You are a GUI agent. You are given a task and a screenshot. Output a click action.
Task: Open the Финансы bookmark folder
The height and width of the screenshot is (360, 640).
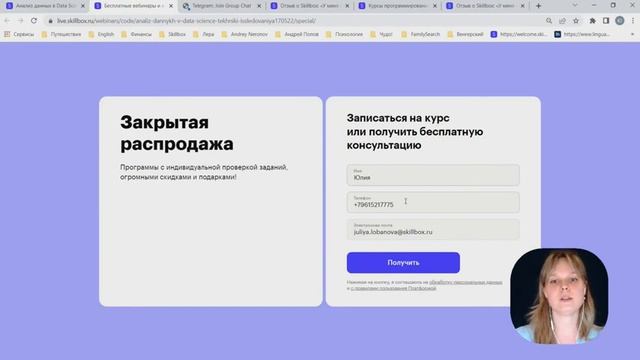(x=136, y=34)
